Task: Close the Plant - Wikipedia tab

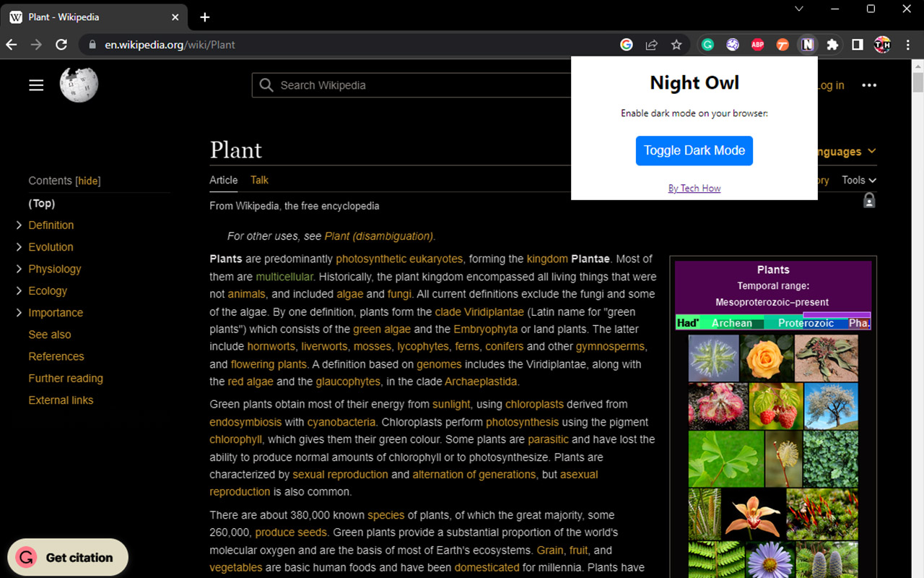Action: click(175, 17)
